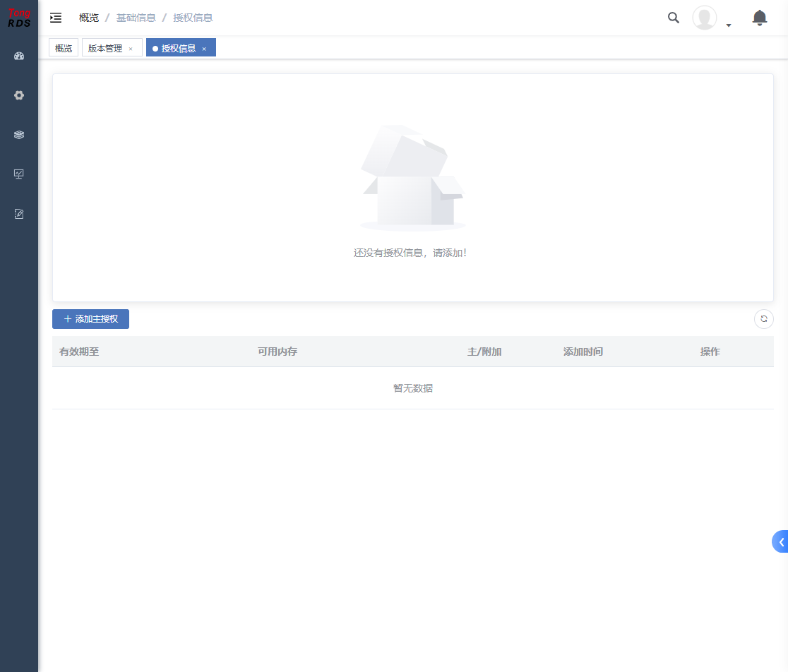Image resolution: width=788 pixels, height=672 pixels.
Task: Click the 授权信息 breadcrumb
Action: click(193, 18)
